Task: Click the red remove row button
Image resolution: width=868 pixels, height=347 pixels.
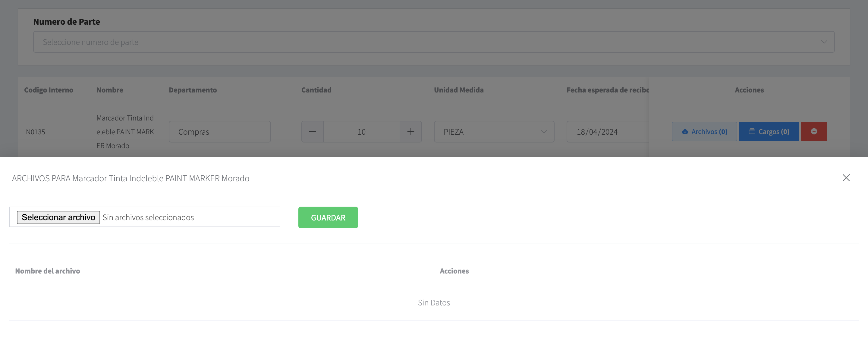Action: tap(813, 131)
